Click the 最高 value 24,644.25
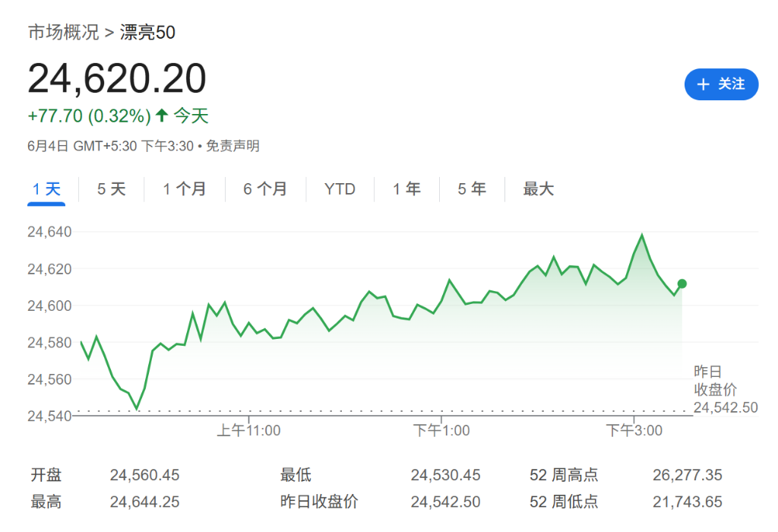This screenshot has width=778, height=532. [x=144, y=502]
